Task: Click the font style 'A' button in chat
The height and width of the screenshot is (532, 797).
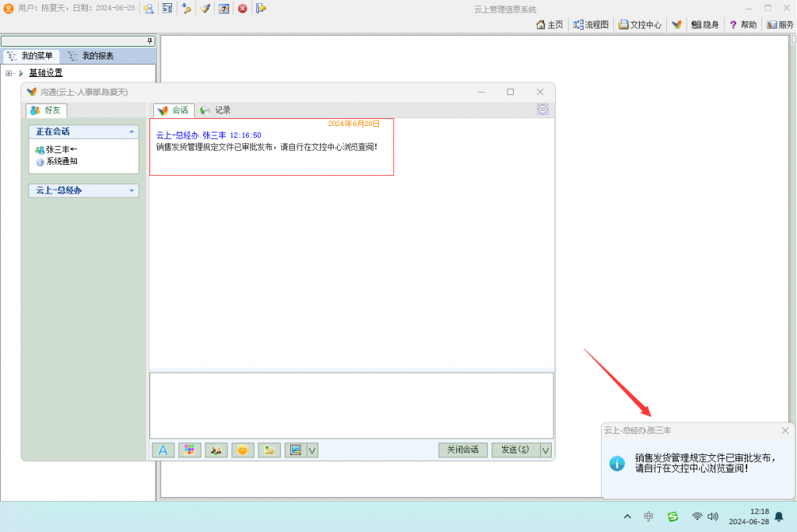Action: [163, 450]
